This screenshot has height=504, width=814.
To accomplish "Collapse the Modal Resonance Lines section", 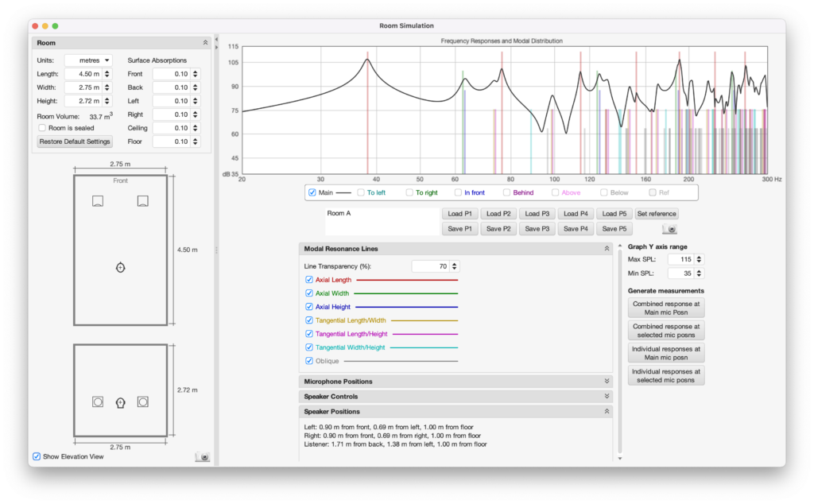I will click(607, 249).
